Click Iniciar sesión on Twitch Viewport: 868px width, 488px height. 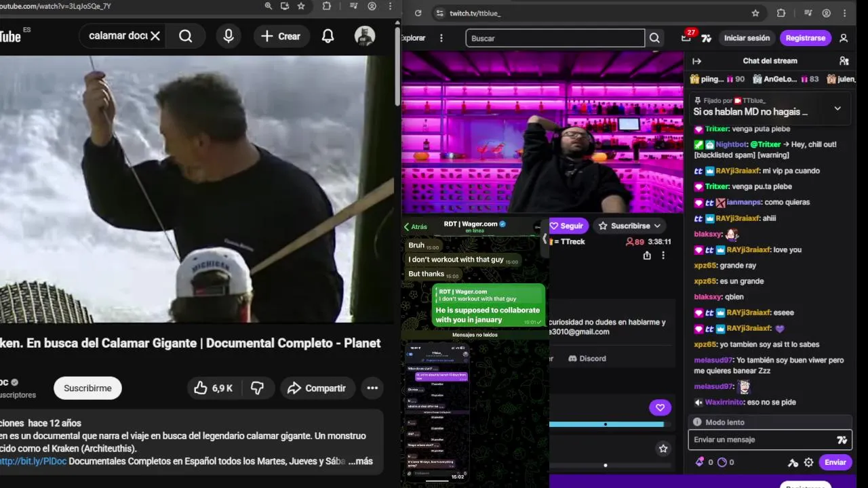coord(747,38)
